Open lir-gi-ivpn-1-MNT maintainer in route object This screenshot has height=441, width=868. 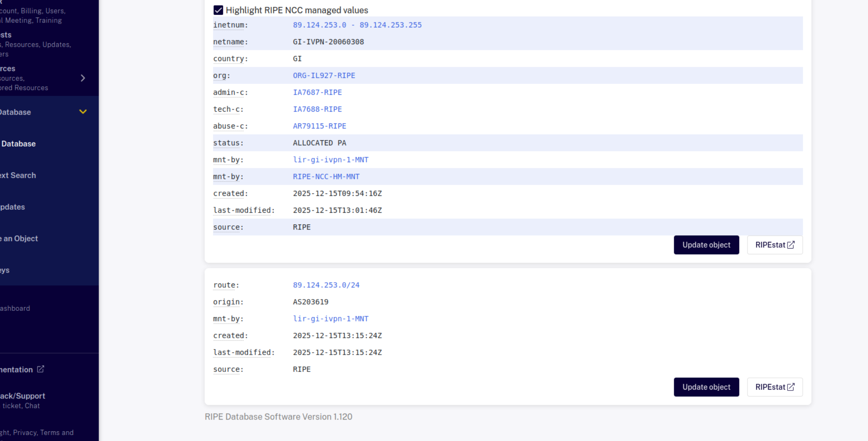coord(330,319)
